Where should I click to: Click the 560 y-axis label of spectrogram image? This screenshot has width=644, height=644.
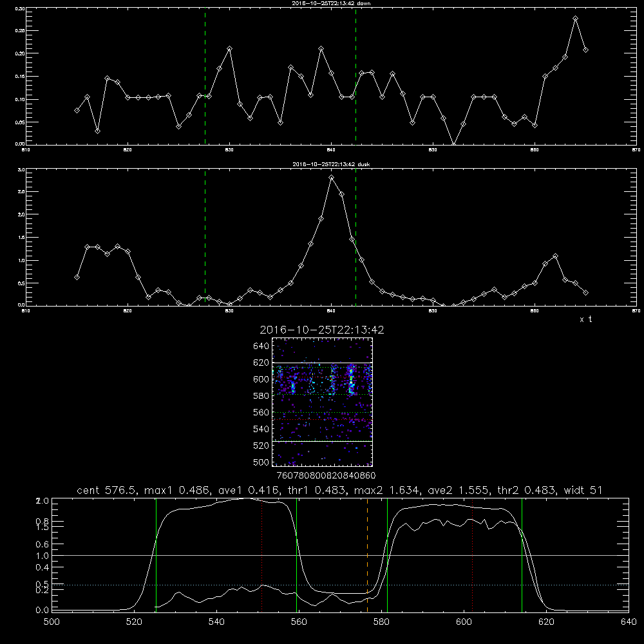(261, 412)
